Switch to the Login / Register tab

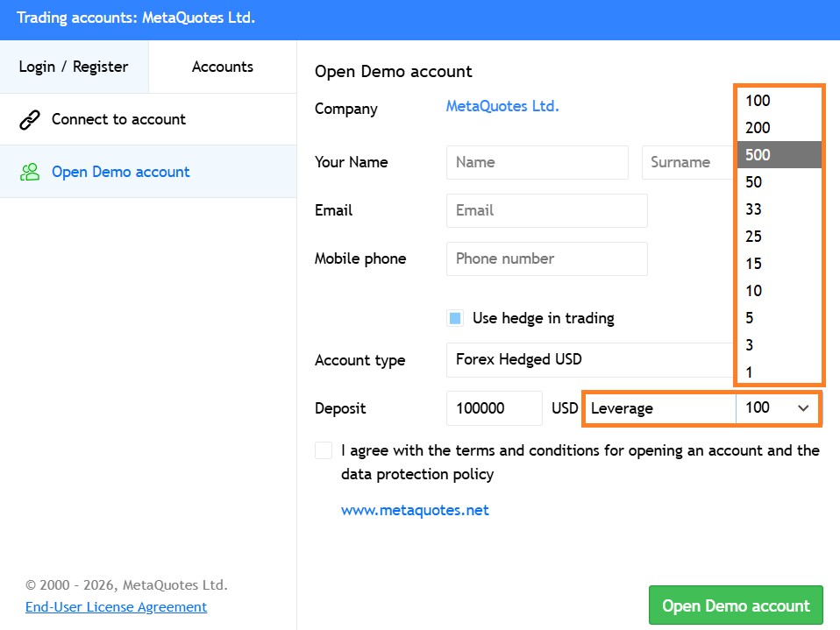click(x=74, y=67)
